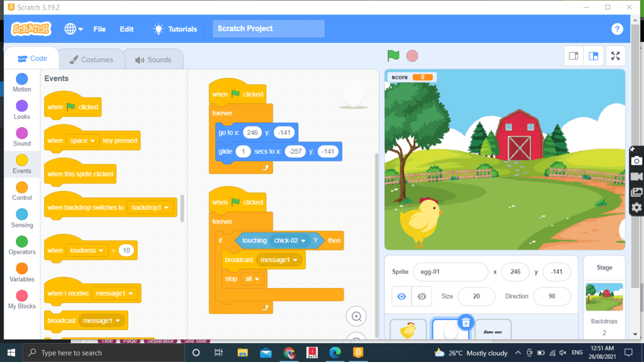Open the Tutorials menu

175,29
